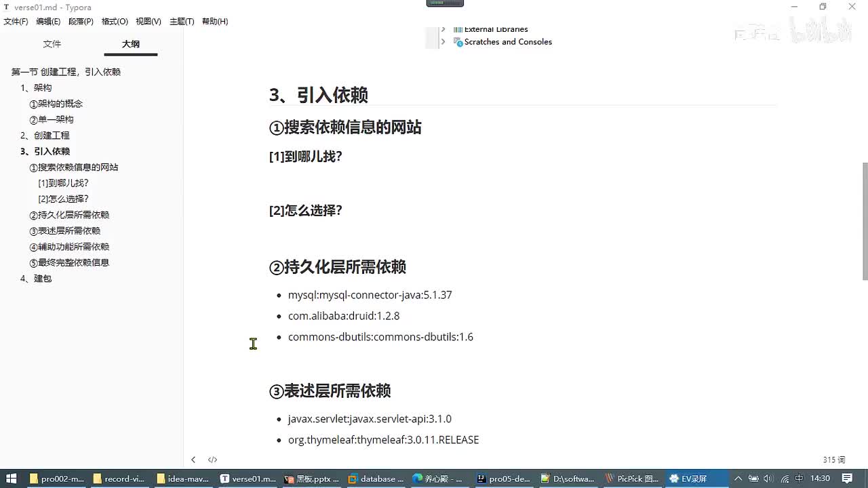Jump to outline item 4、建包

click(36, 279)
